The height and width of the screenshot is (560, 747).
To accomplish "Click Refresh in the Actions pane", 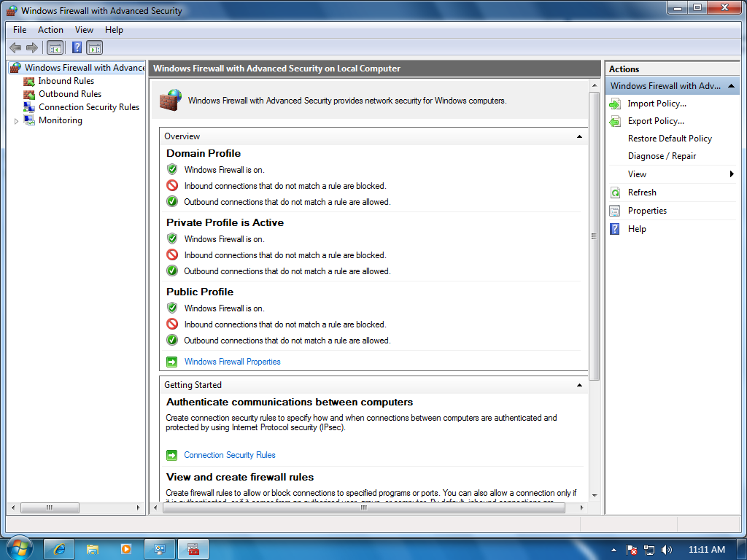I will 642,192.
